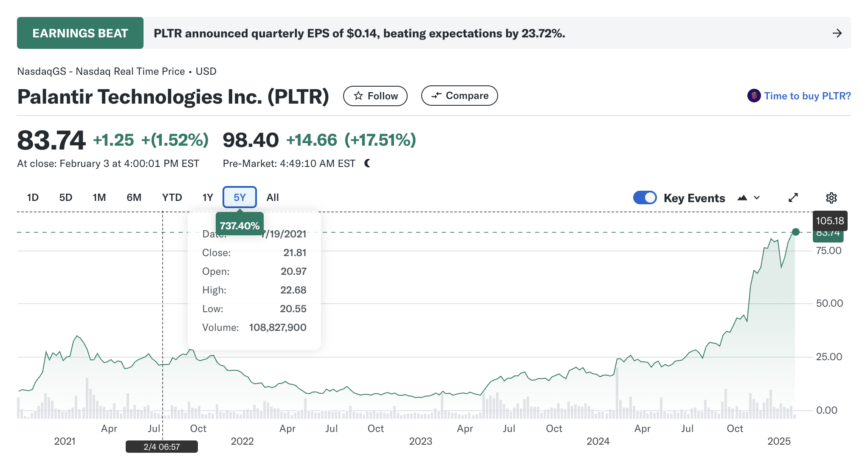This screenshot has height=457, width=868.
Task: Select the 1D chart range
Action: tap(33, 197)
